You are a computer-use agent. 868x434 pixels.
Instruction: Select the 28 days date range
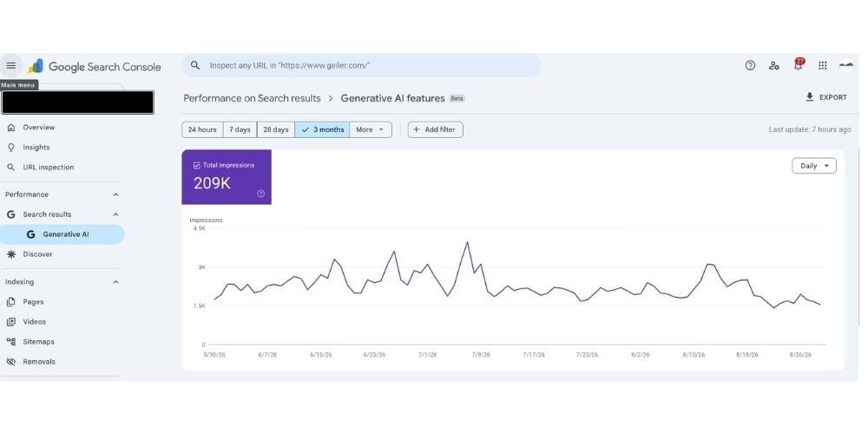[276, 129]
